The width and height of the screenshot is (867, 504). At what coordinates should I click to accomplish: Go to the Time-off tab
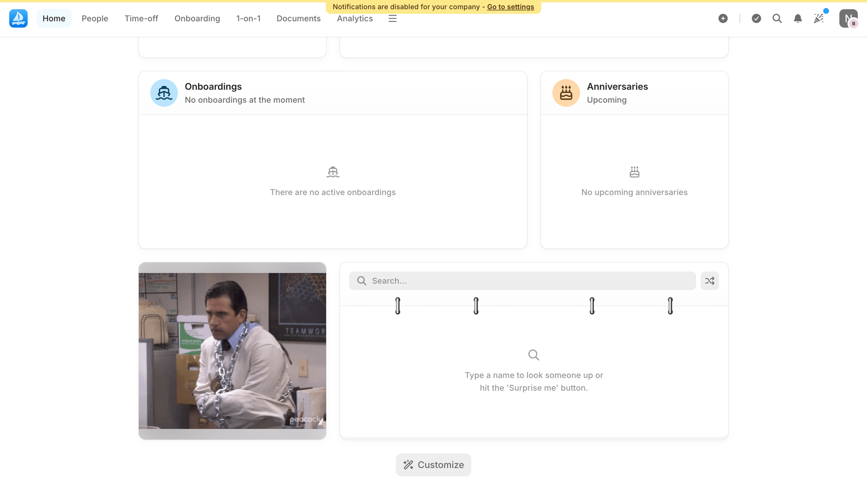(141, 18)
